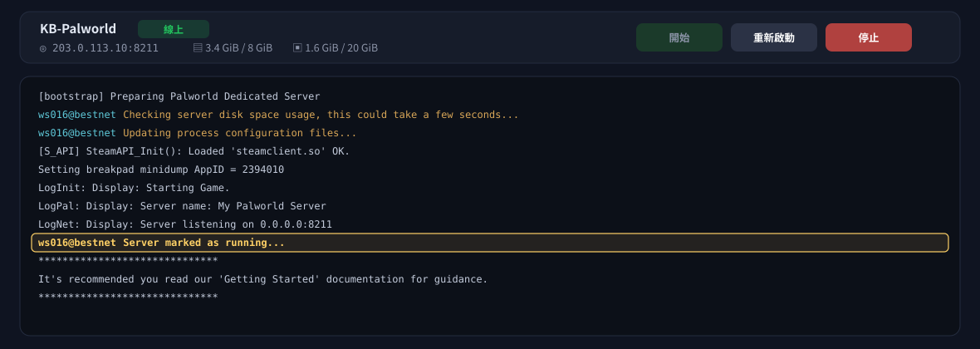Click the SteamAPI_Init log line
This screenshot has height=349, width=980.
pyautogui.click(x=194, y=151)
